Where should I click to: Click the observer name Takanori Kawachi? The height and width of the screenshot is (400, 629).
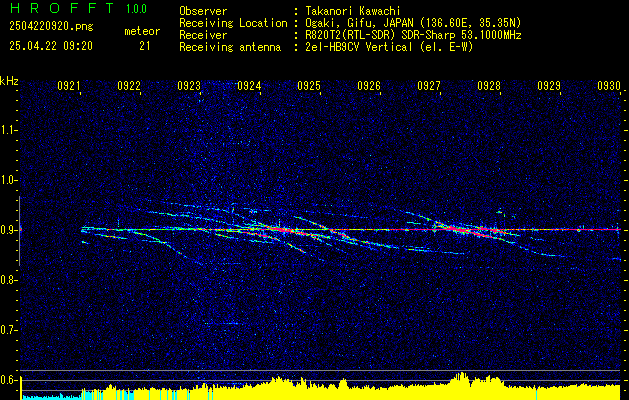click(353, 11)
